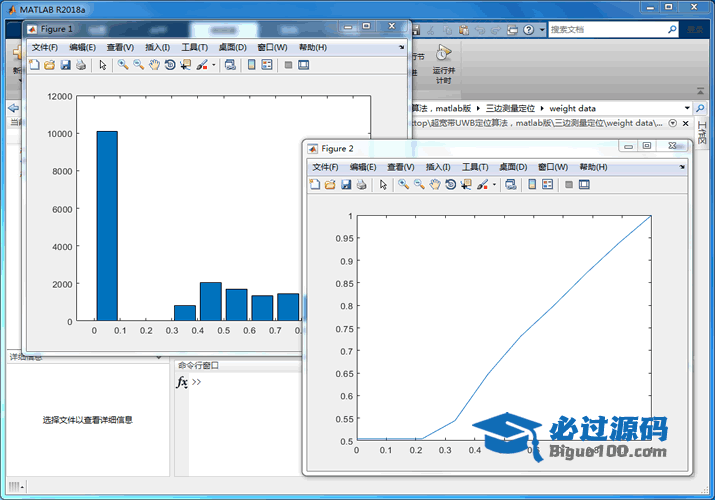Show Plot Tools and dock Figure 1

click(x=304, y=65)
